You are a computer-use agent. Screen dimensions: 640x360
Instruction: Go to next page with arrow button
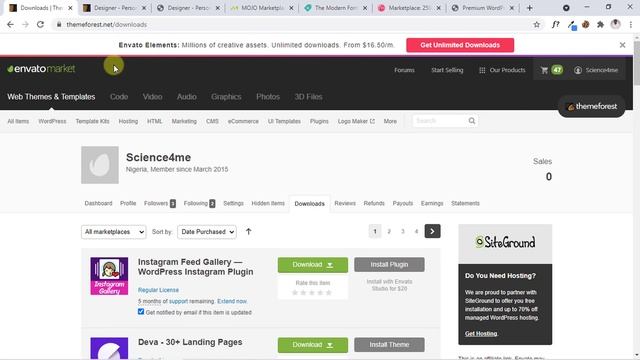click(x=432, y=231)
